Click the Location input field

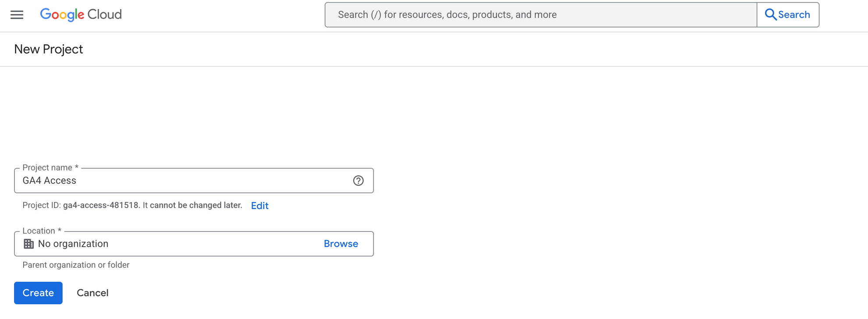point(197,244)
